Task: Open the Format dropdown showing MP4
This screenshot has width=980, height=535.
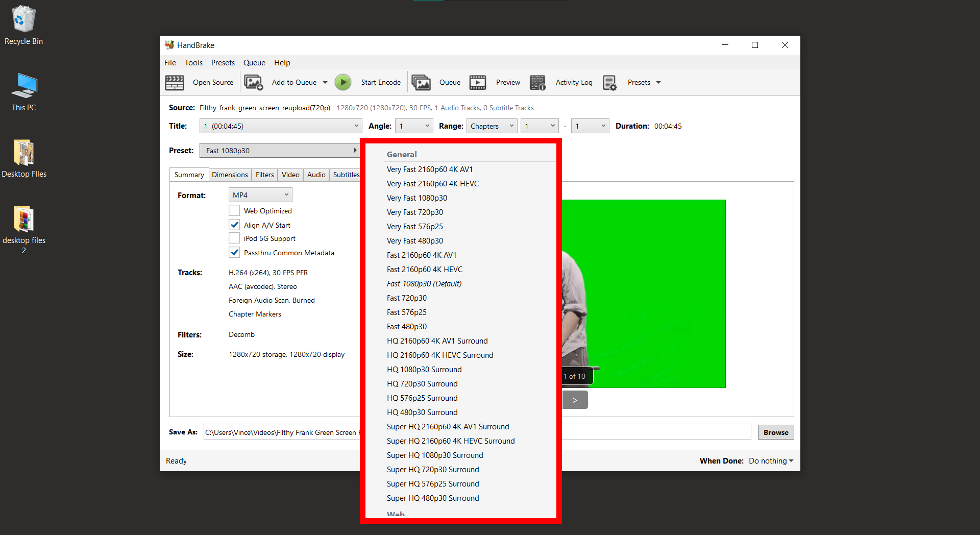Action: (260, 194)
